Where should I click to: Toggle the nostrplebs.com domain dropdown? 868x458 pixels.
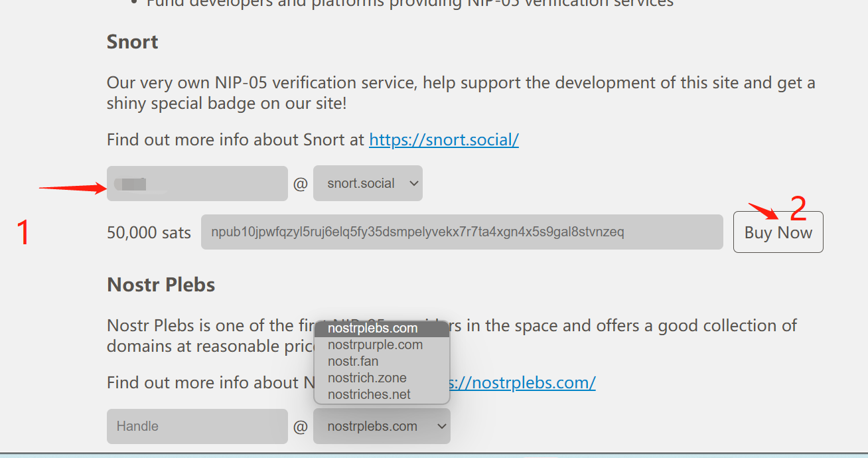(382, 426)
